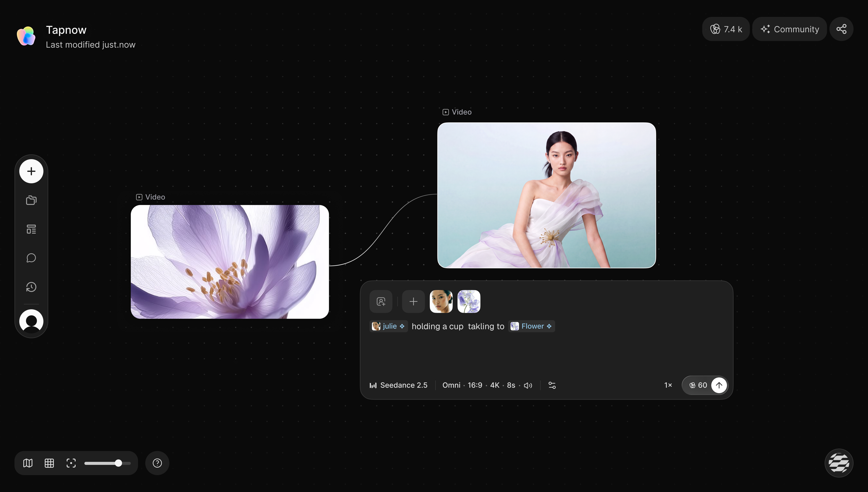Change the 1× generation count
Viewport: 868px width, 492px height.
point(668,385)
